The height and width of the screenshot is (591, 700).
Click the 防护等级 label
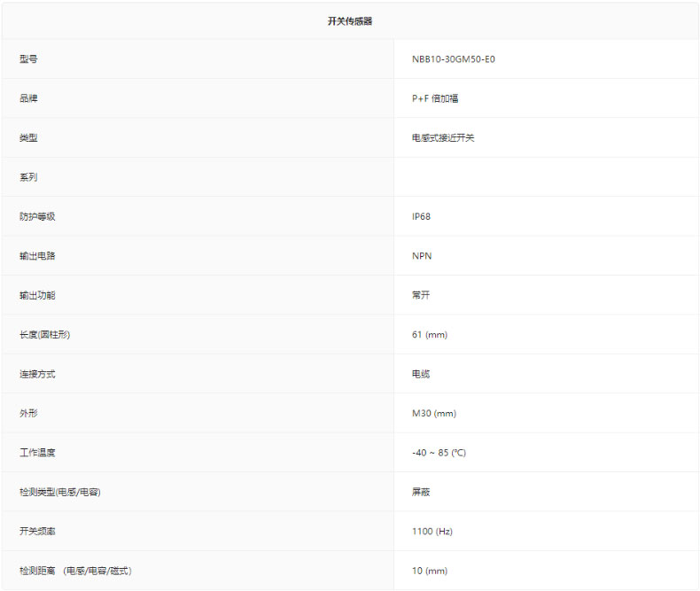pos(37,217)
